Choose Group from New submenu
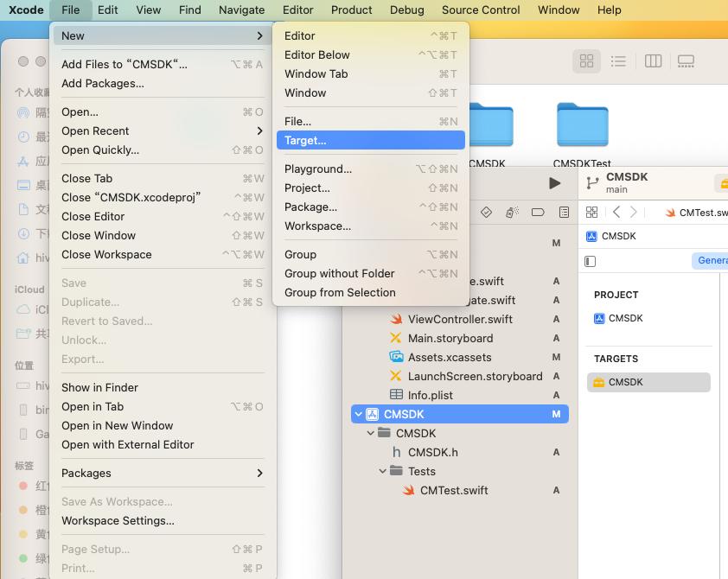728x579 pixels. point(371,254)
